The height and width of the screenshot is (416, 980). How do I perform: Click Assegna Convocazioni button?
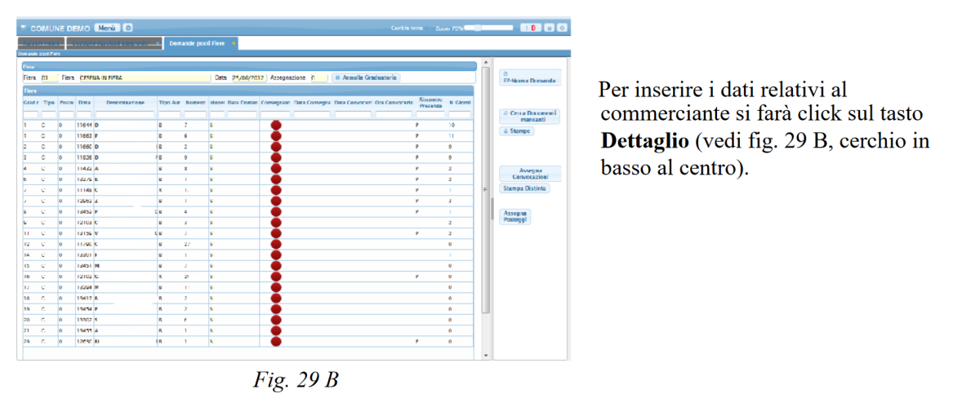[x=530, y=174]
